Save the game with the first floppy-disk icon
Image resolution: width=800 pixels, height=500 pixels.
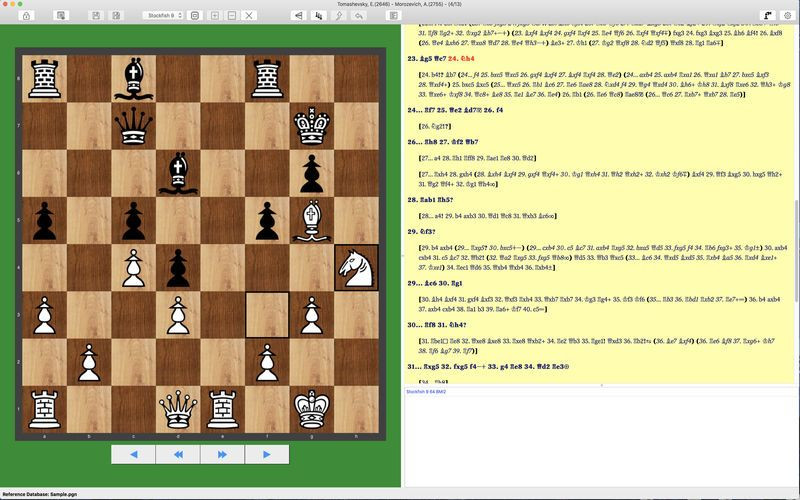pos(96,16)
